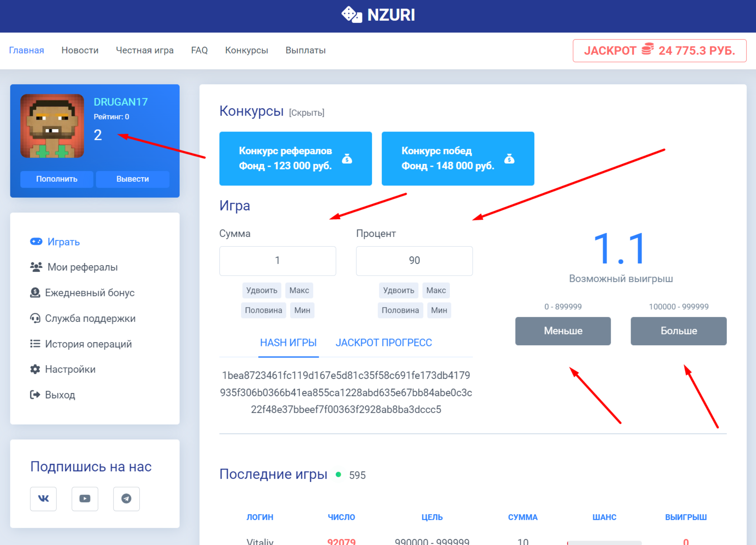The width and height of the screenshot is (756, 545).
Task: Click the ЦЕЛЬ column header
Action: tap(432, 517)
